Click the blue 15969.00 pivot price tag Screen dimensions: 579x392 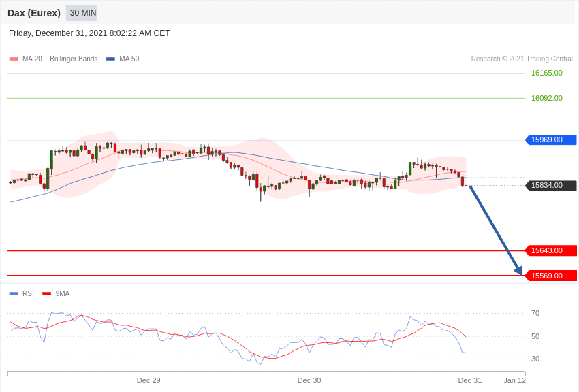click(x=550, y=140)
